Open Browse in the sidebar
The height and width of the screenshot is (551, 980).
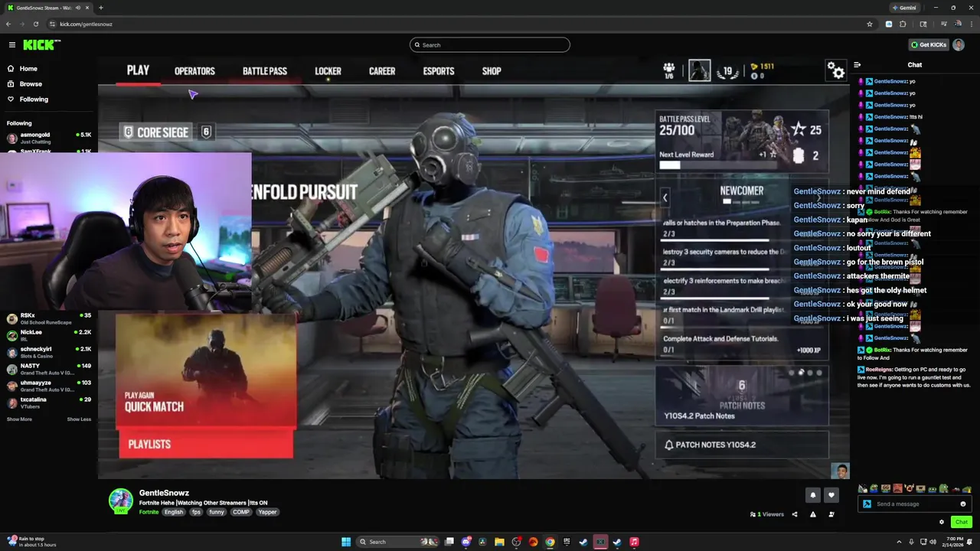click(31, 84)
